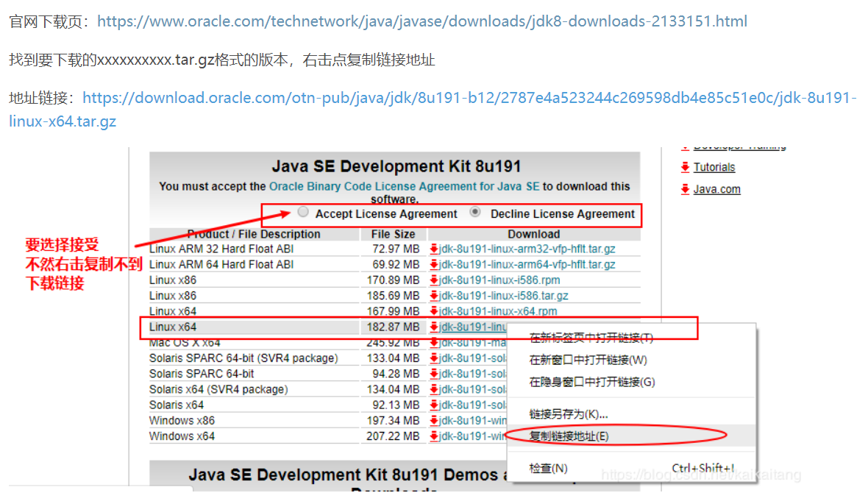
Task: Select the Accept License Agreement radio button
Action: click(303, 213)
